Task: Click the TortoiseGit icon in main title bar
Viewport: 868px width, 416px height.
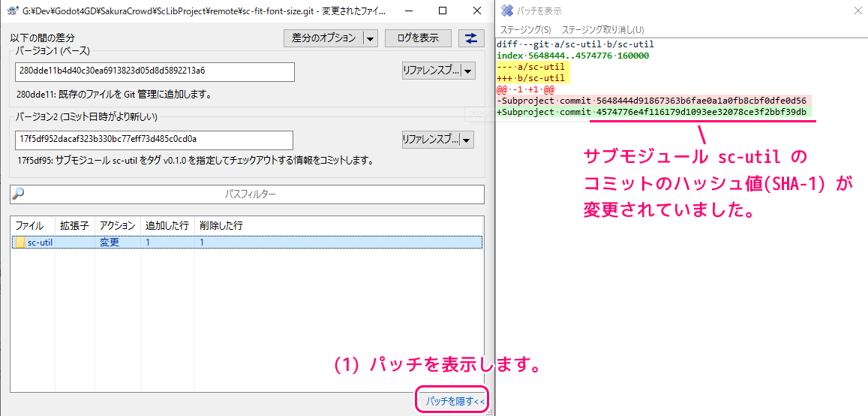Action: 12,11
